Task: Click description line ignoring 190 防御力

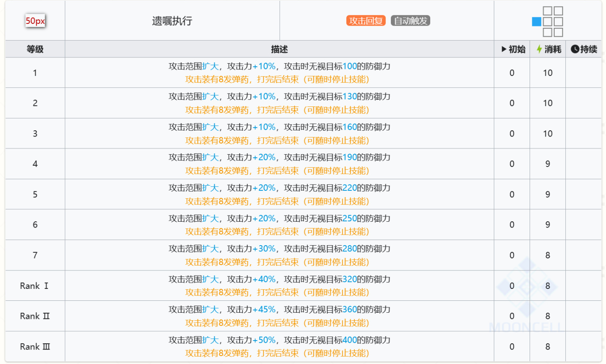Action: click(x=280, y=157)
